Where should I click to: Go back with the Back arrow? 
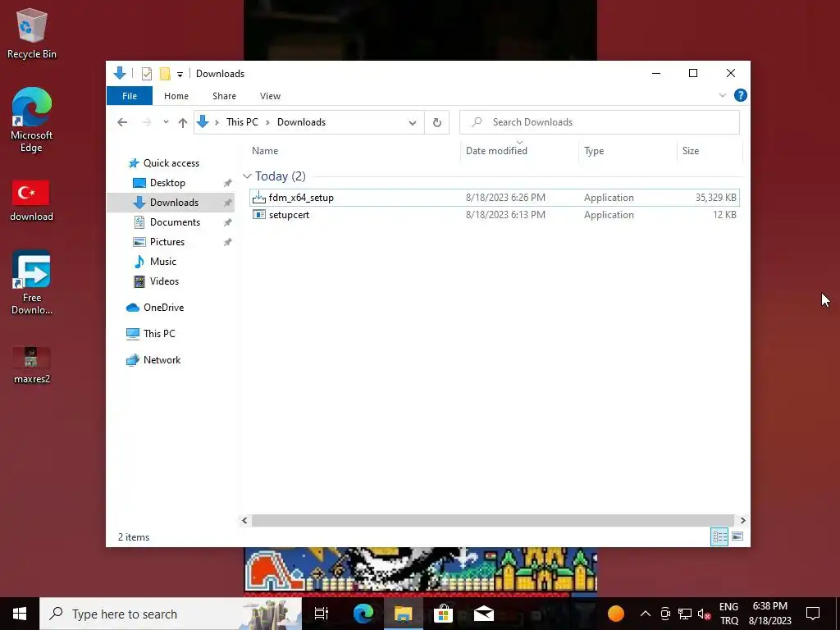point(122,122)
